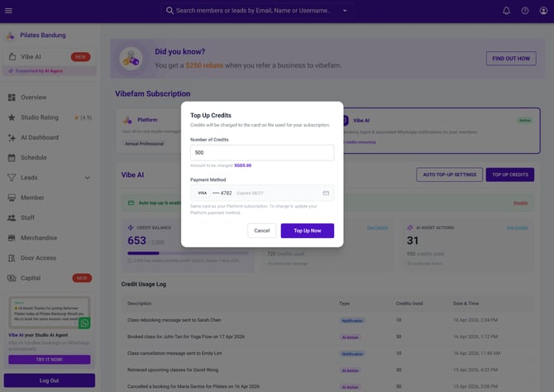This screenshot has width=554, height=392.
Task: Cancel the Top Up Credits dialog
Action: 262,231
